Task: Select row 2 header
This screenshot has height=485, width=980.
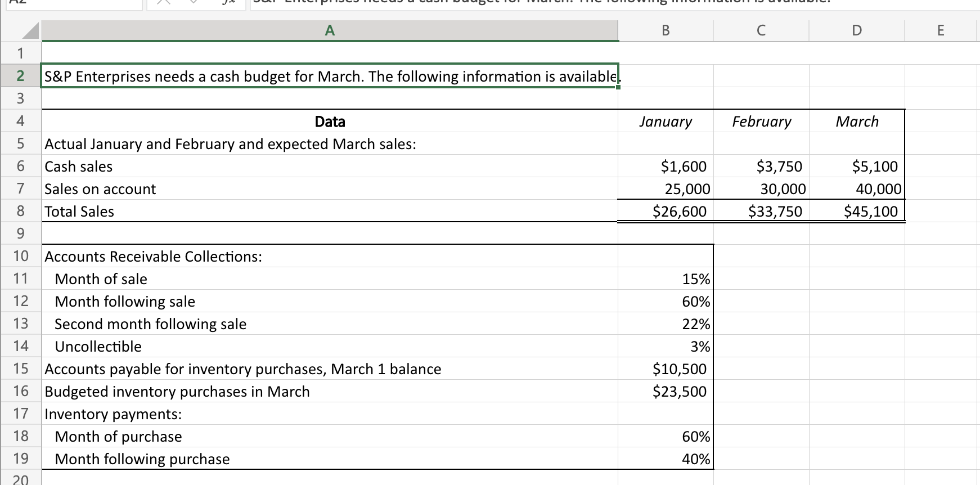Action: (x=21, y=76)
